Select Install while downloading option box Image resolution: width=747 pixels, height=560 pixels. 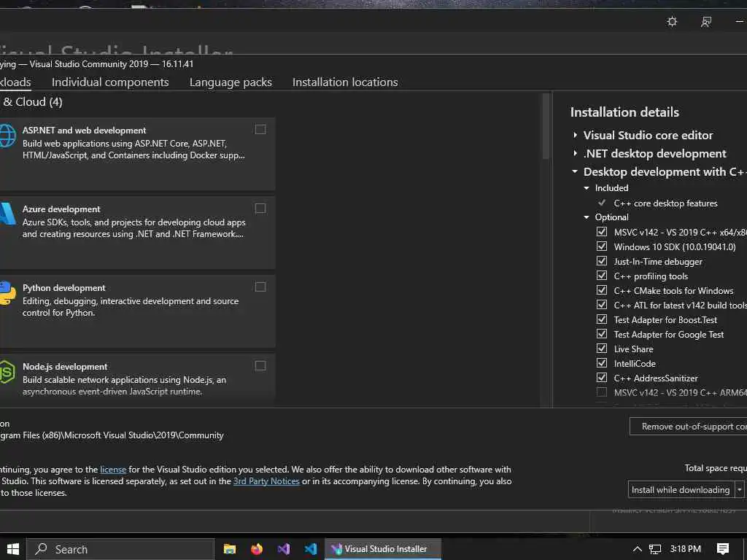coord(681,489)
